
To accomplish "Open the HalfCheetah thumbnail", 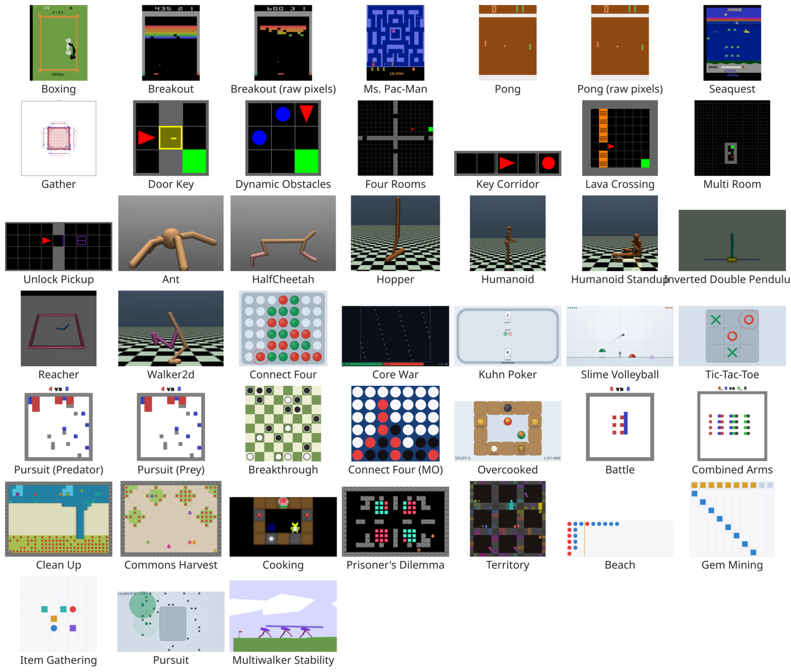I will 283,233.
